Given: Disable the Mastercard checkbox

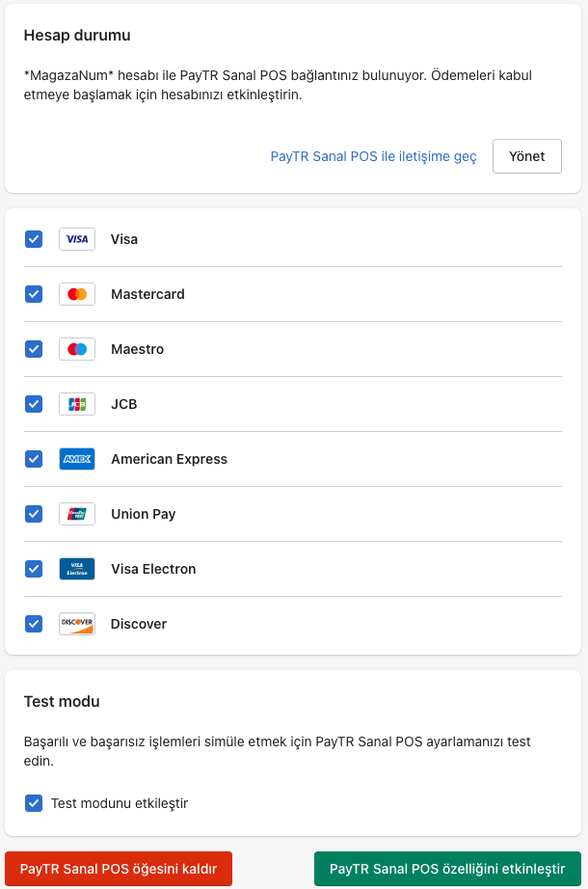Looking at the screenshot, I should (x=34, y=294).
